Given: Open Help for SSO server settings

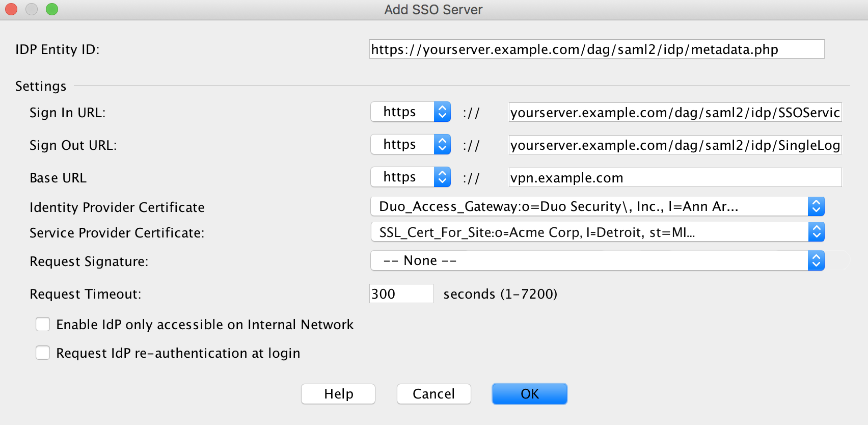Looking at the screenshot, I should 338,393.
